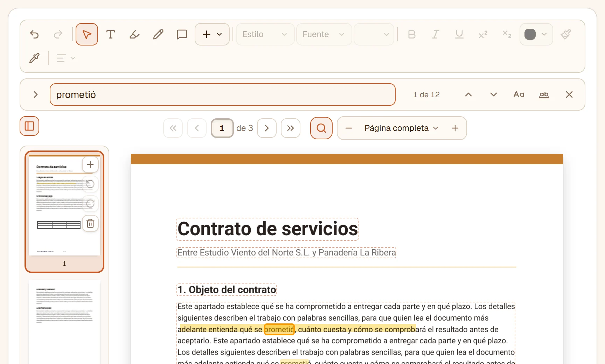Open the plus insert dropdown

212,34
